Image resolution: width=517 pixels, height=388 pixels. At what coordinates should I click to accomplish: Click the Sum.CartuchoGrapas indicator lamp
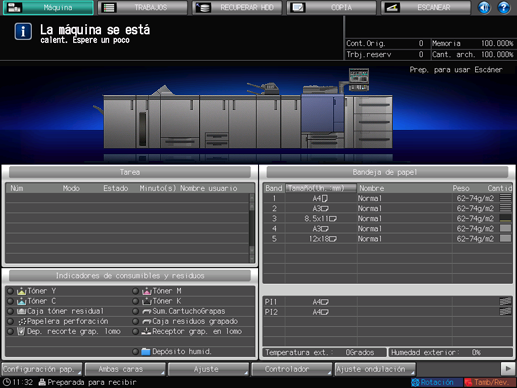click(135, 311)
